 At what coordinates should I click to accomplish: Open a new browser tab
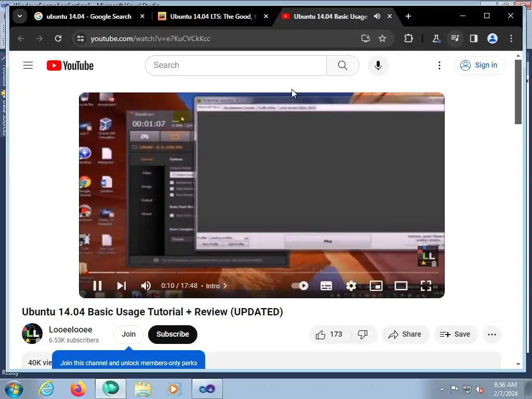(408, 16)
